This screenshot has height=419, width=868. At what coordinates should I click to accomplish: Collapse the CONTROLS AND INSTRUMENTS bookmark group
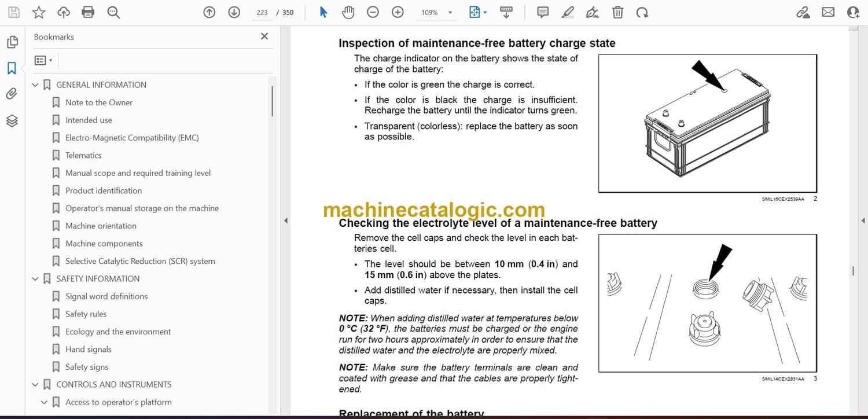(35, 385)
